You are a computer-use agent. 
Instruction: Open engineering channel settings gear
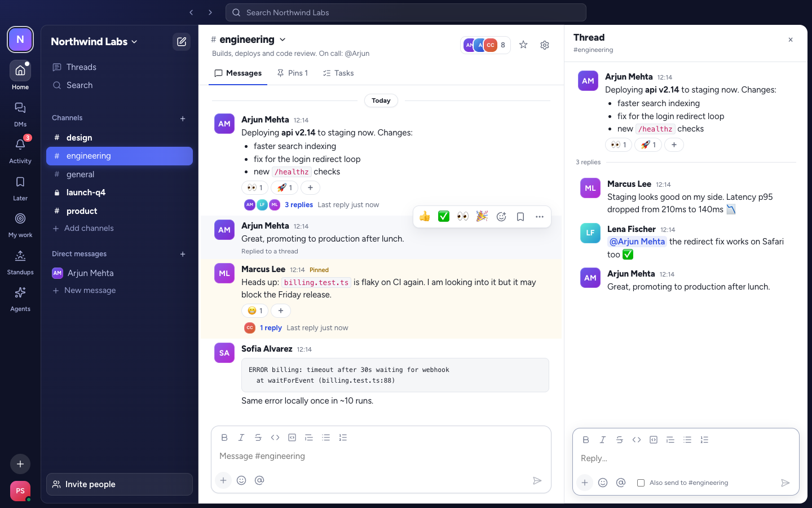tap(545, 45)
